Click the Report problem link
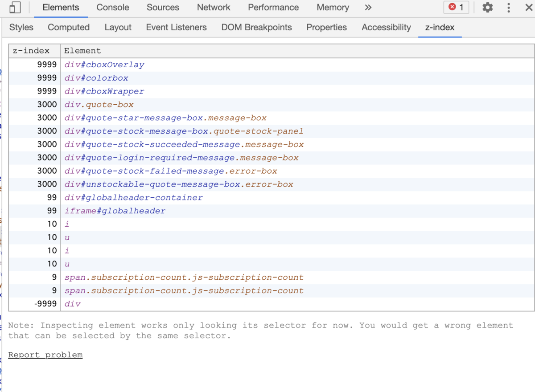The image size is (535, 392). point(45,355)
